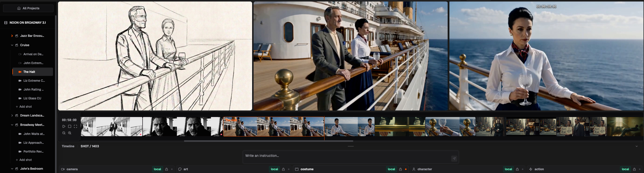
Task: Toggle the status dot on camera panel
Action: coord(172,169)
